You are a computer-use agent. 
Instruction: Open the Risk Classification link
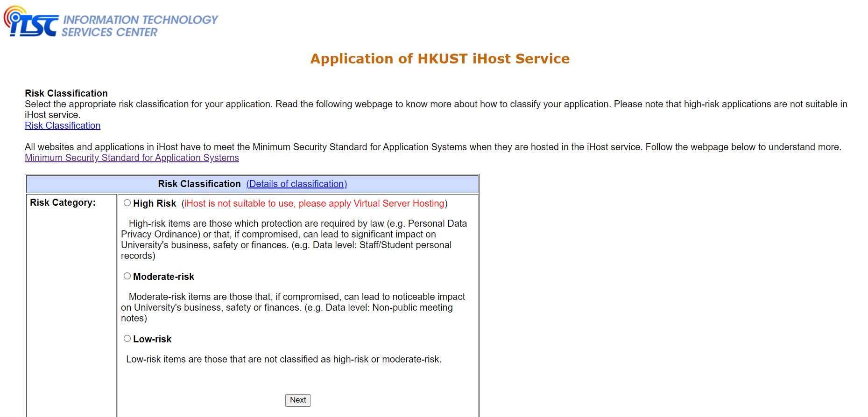tap(63, 125)
